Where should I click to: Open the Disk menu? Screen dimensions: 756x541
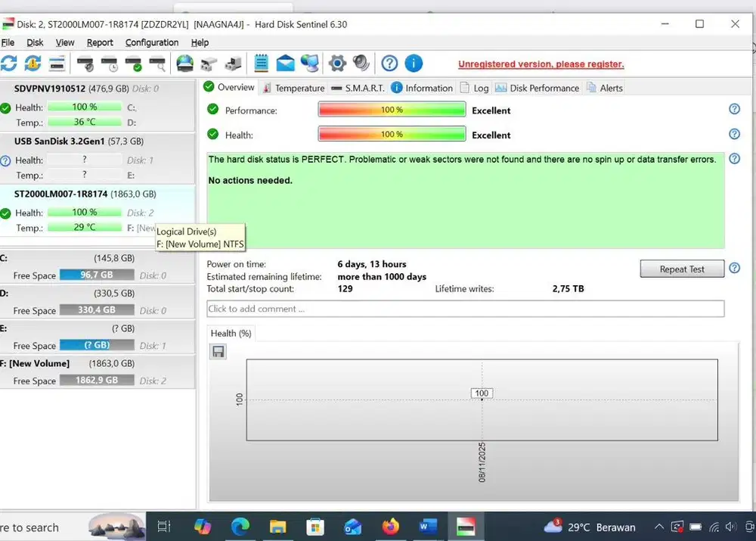pos(35,43)
